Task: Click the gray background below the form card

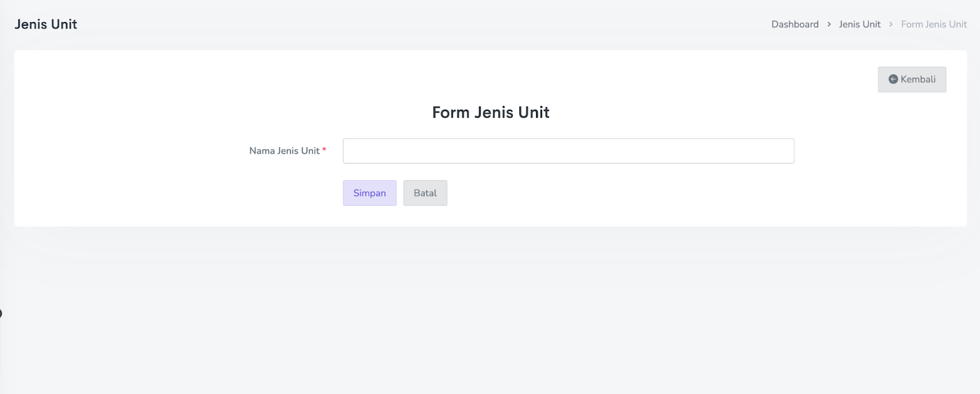Action: (x=490, y=306)
